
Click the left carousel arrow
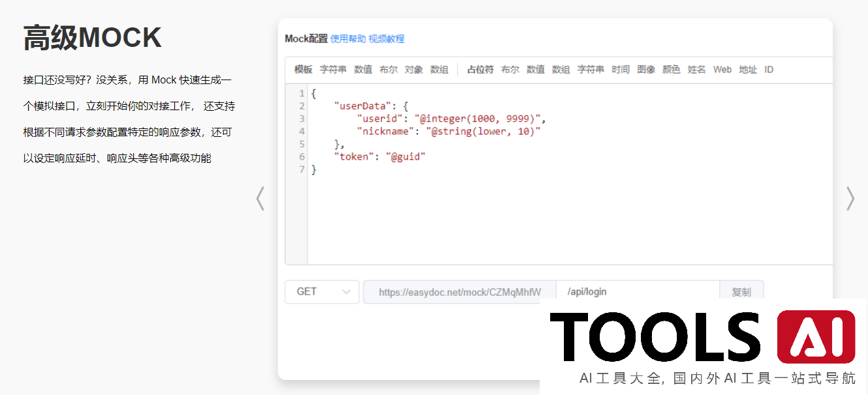tap(260, 199)
